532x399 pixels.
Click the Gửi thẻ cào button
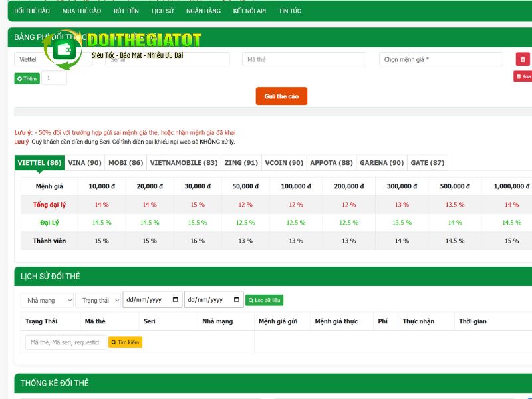click(x=281, y=96)
